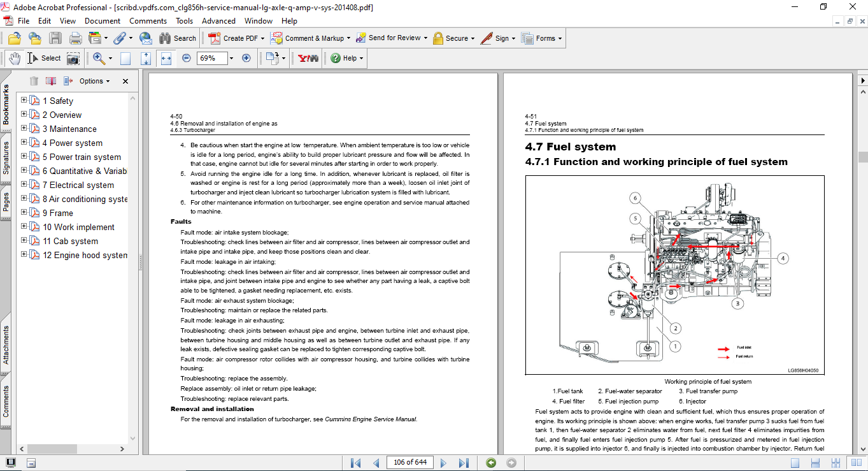Select the Hand tool

pos(14,58)
